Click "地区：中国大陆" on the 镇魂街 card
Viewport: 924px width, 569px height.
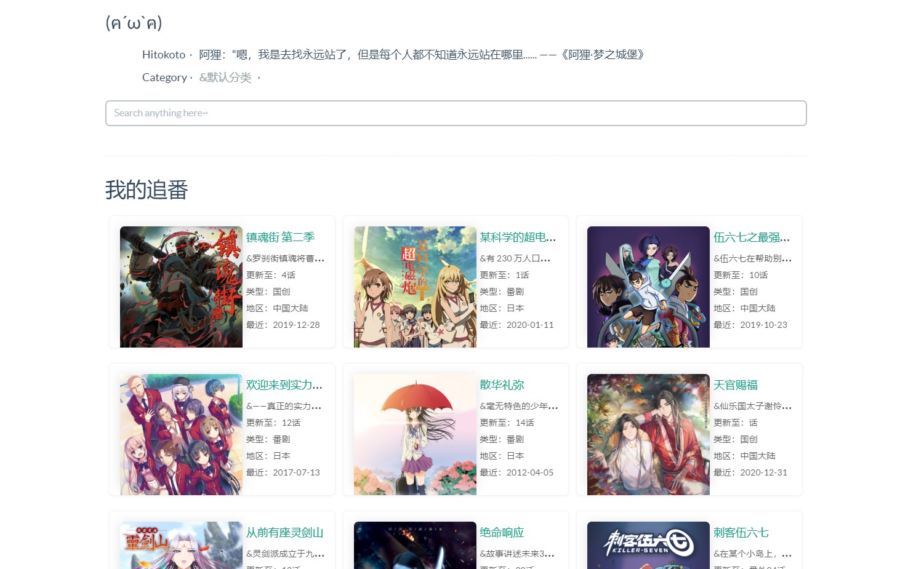[x=277, y=308]
